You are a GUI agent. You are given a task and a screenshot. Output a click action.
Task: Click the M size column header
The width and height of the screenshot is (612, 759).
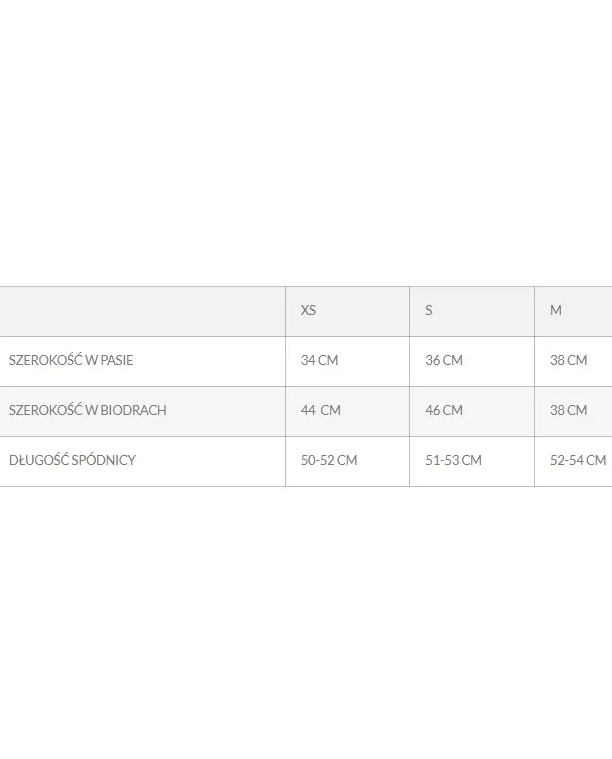[556, 310]
